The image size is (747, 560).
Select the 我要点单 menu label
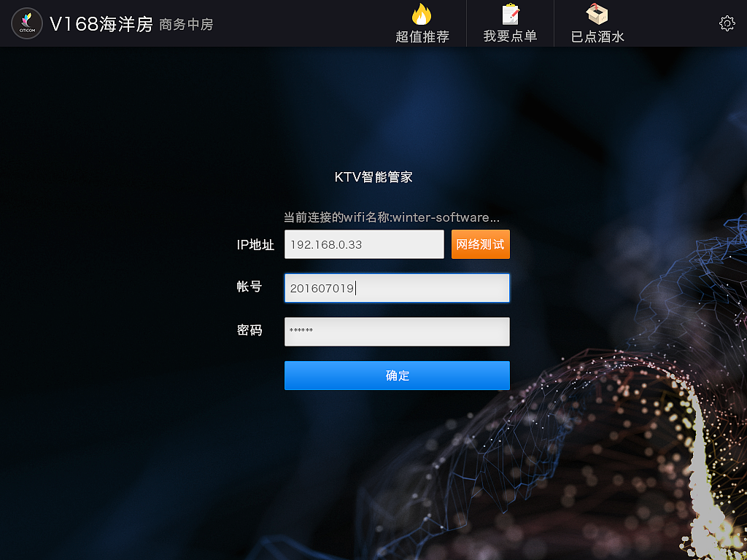[x=509, y=35]
